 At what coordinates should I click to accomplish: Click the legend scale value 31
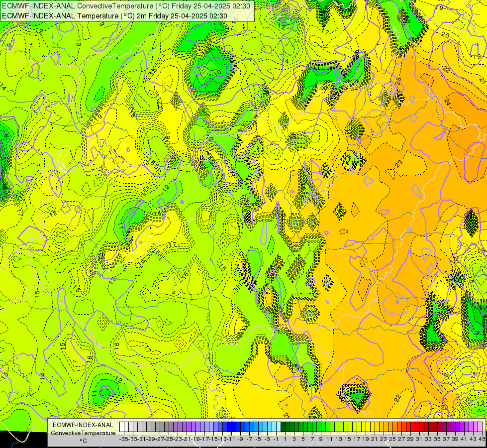point(420,439)
